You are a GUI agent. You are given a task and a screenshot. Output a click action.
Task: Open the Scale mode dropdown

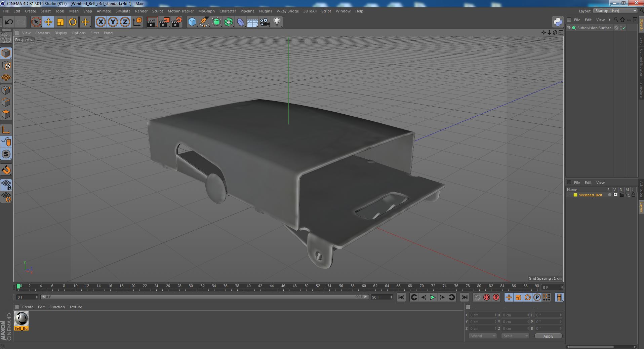(515, 336)
